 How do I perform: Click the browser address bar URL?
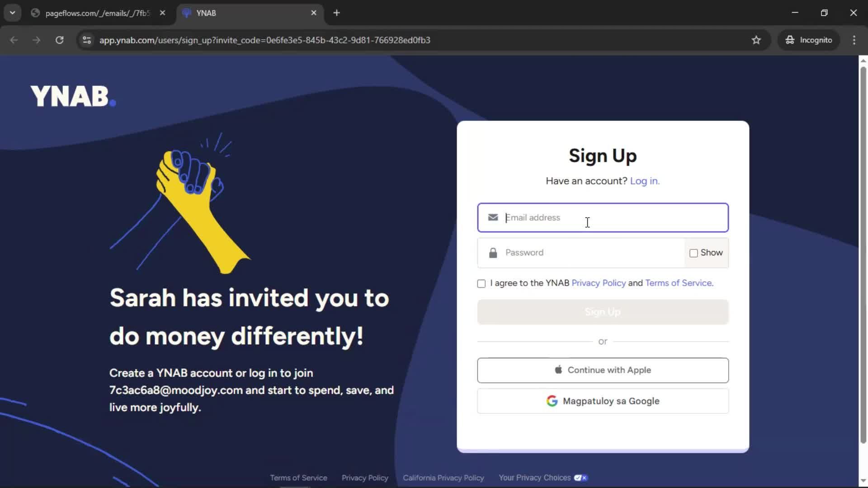pos(264,40)
